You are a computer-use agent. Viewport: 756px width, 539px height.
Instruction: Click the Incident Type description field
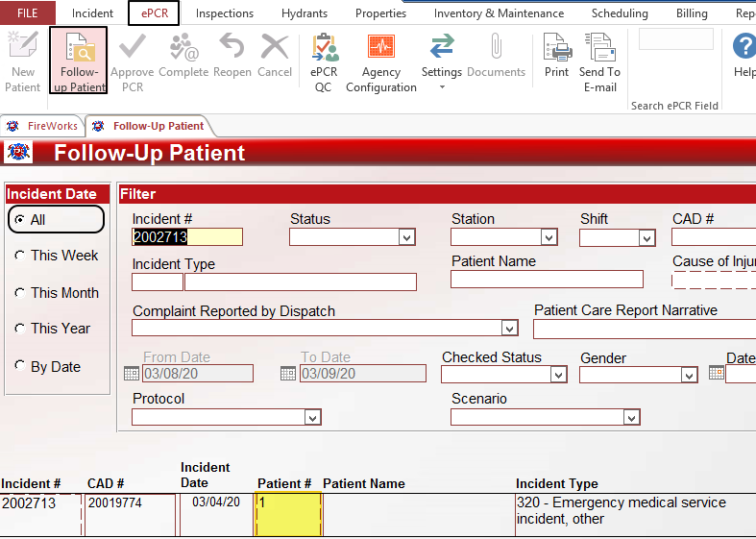coord(301,282)
